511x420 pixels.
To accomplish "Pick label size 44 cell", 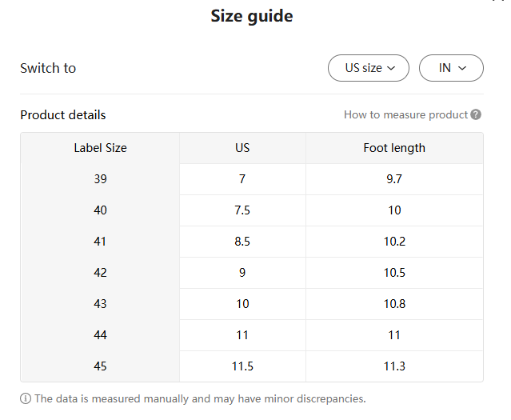I will [100, 335].
